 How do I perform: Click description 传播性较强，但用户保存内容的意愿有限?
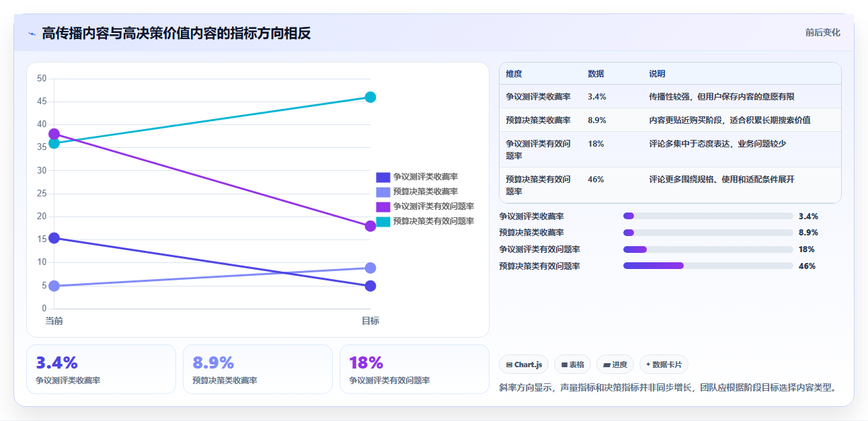point(722,97)
